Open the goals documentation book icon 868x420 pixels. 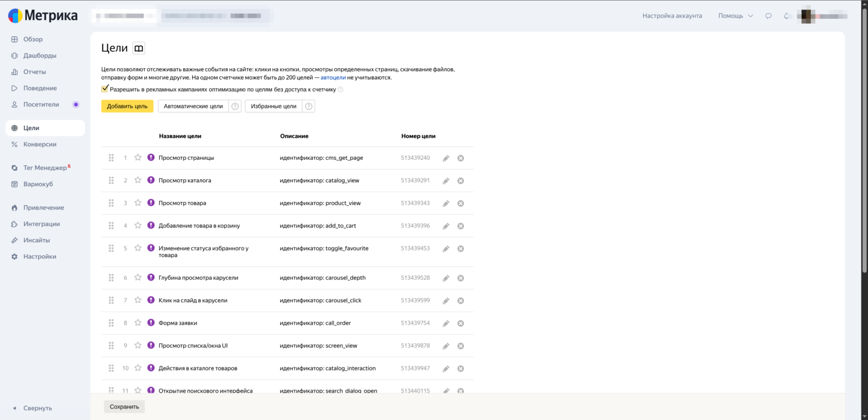139,48
